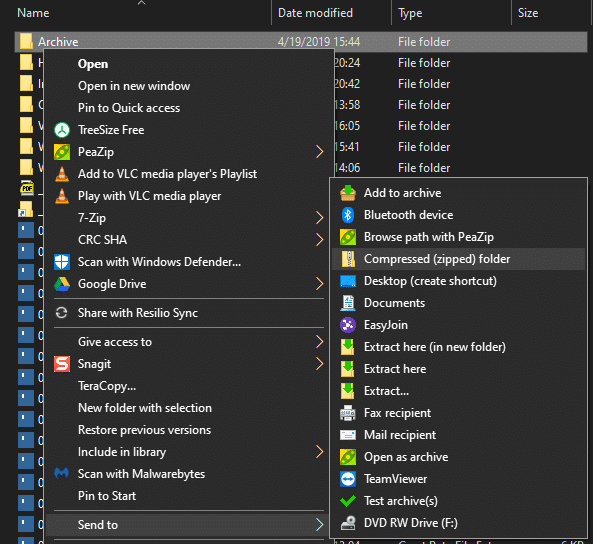
Task: Expand the Give access to submenu arrow
Action: (320, 342)
